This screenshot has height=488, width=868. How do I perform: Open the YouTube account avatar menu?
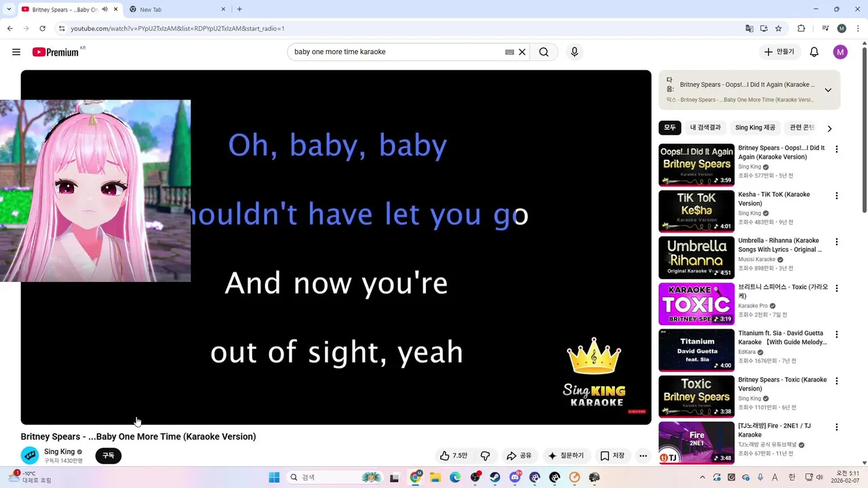840,52
